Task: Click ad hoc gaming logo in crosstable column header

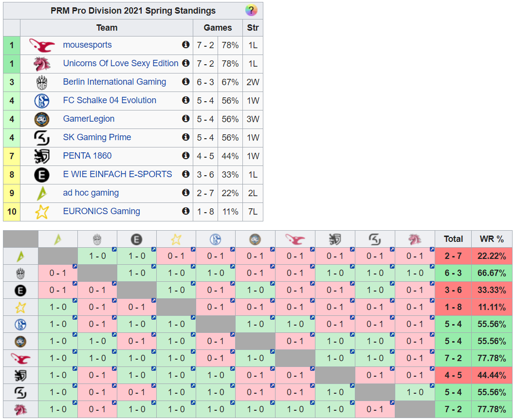Action: pyautogui.click(x=58, y=239)
